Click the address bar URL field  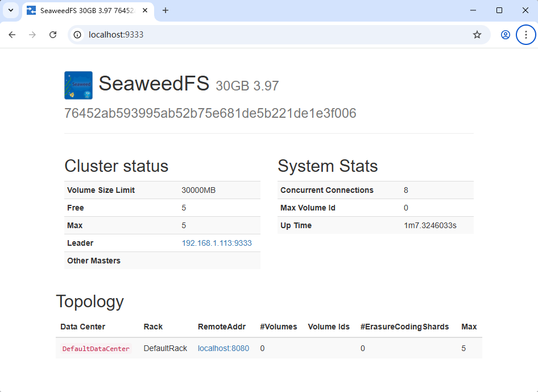coord(275,35)
